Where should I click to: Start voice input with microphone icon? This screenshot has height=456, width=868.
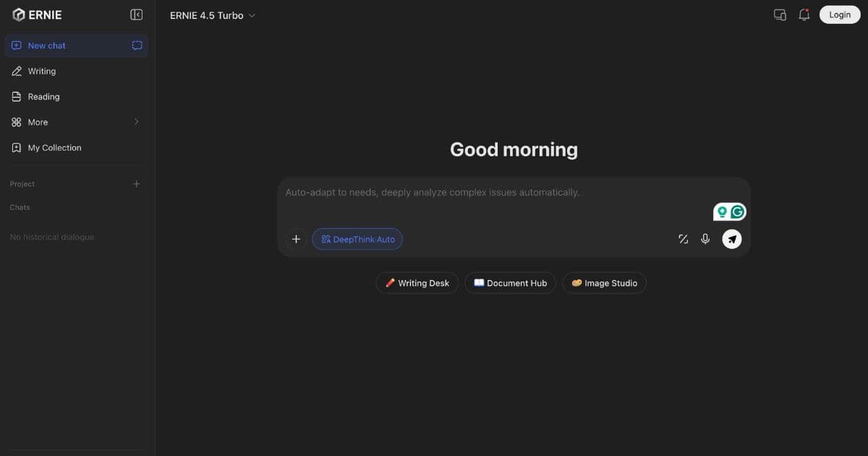tap(705, 239)
